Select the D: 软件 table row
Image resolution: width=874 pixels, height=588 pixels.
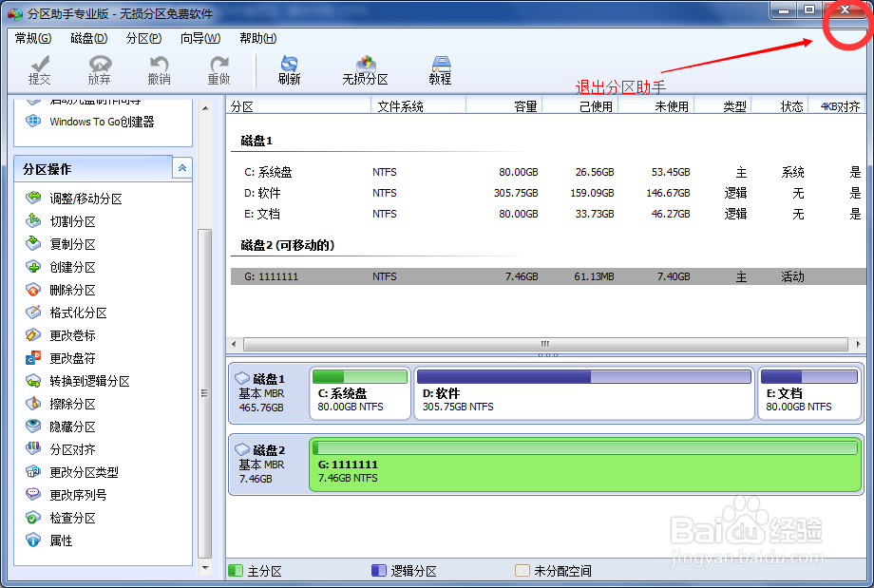(x=548, y=193)
